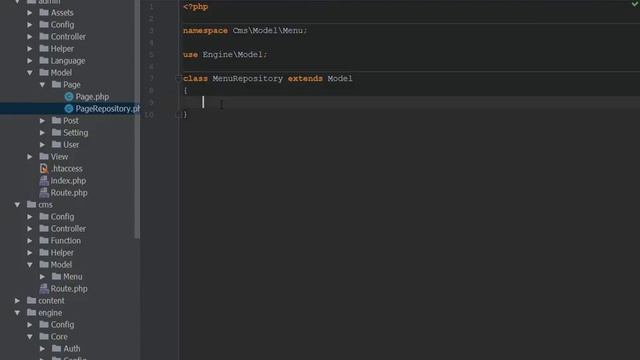Click the Setting folder icon
This screenshot has width=640, height=360.
tap(57, 132)
